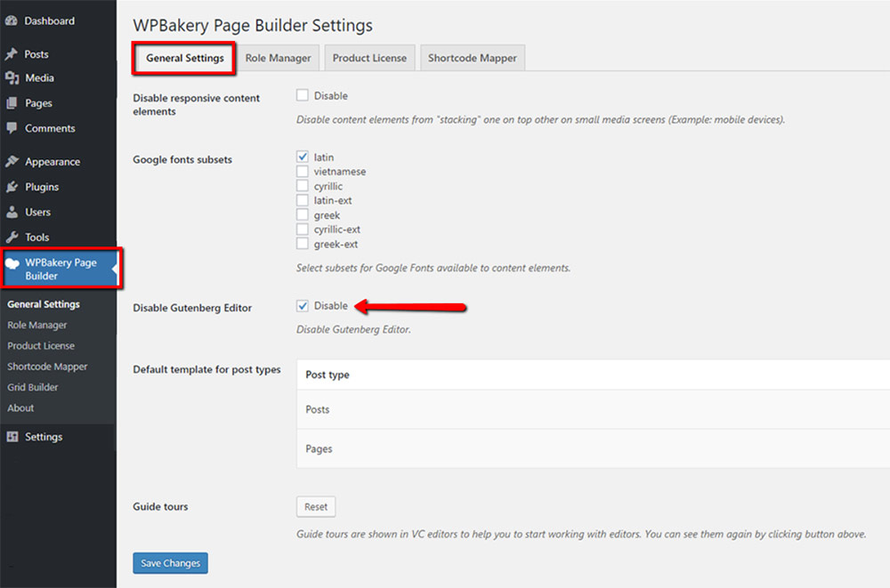
Task: Click the Default template for post types label
Action: coord(206,369)
